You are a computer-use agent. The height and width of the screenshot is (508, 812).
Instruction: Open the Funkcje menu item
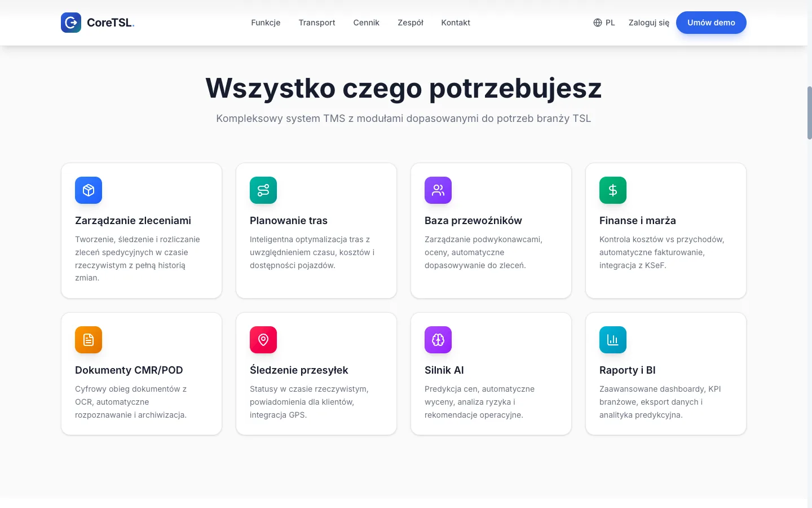(x=266, y=23)
